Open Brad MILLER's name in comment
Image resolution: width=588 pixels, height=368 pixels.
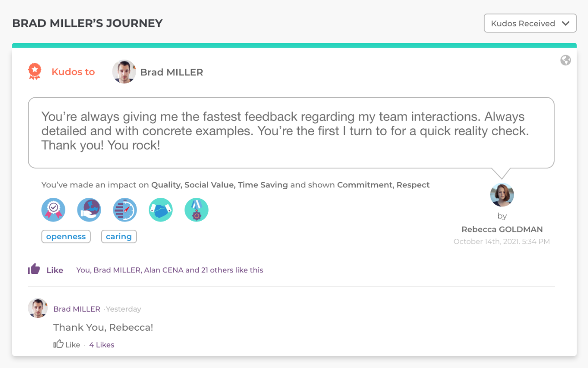77,309
